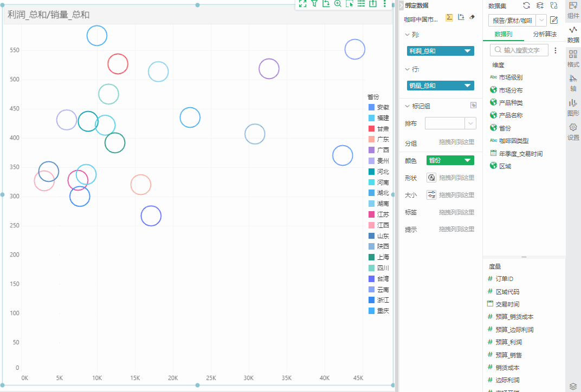Collapse the 列 section chevron
Screen dimensions: 581x392
click(x=408, y=35)
